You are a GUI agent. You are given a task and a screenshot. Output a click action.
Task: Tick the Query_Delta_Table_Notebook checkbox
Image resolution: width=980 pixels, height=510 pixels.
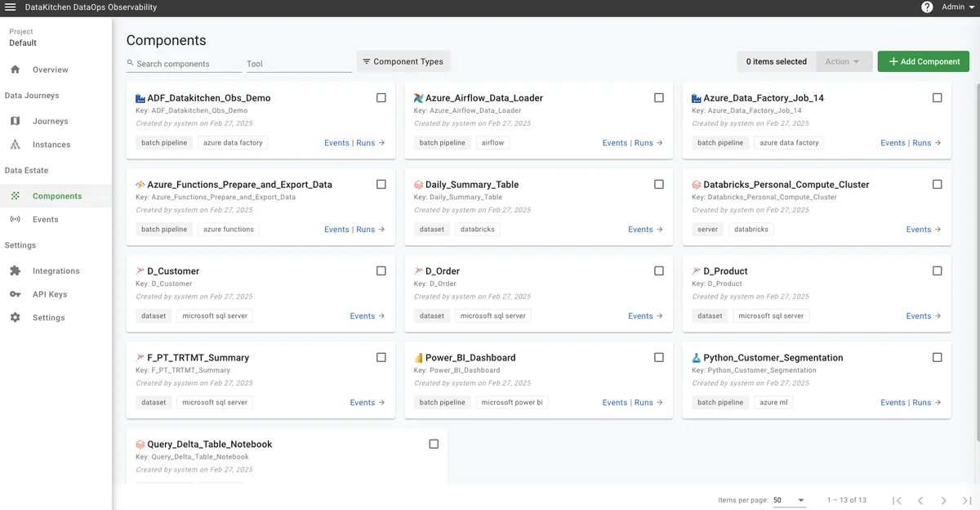click(434, 445)
